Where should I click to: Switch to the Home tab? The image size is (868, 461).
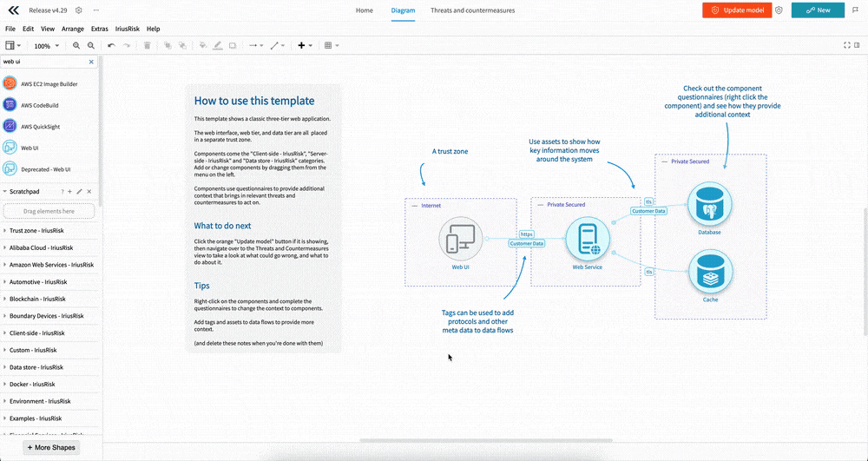point(365,10)
